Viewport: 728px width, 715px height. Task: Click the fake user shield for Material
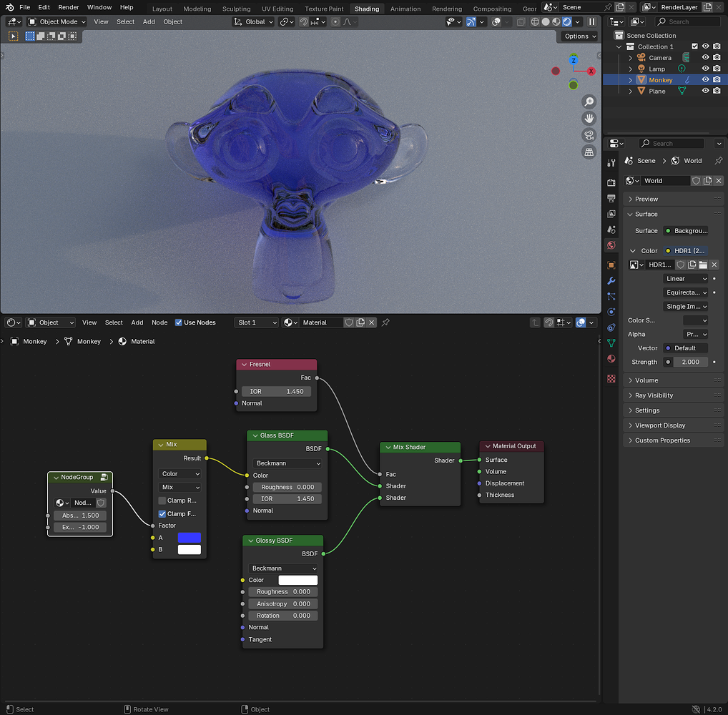coord(349,322)
